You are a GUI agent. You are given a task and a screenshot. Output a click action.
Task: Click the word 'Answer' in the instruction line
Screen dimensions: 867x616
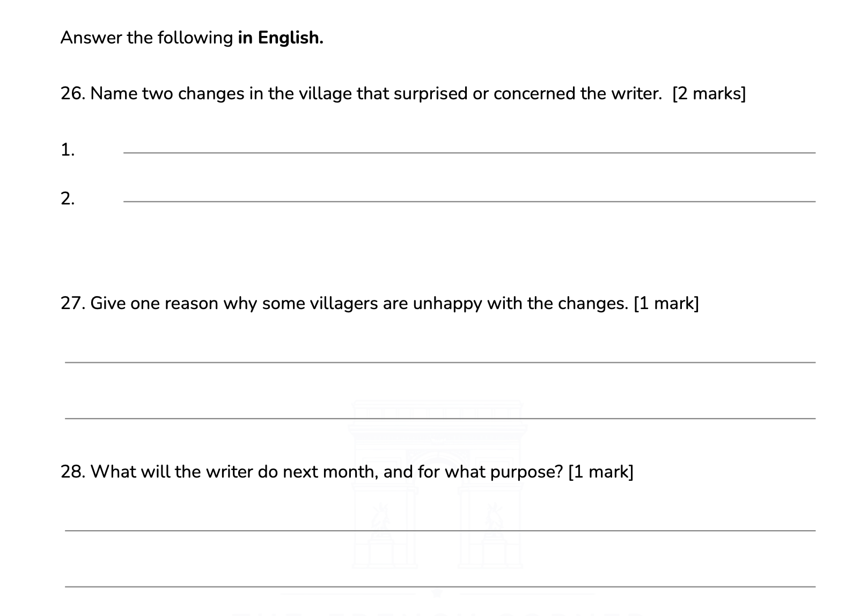[x=91, y=38]
